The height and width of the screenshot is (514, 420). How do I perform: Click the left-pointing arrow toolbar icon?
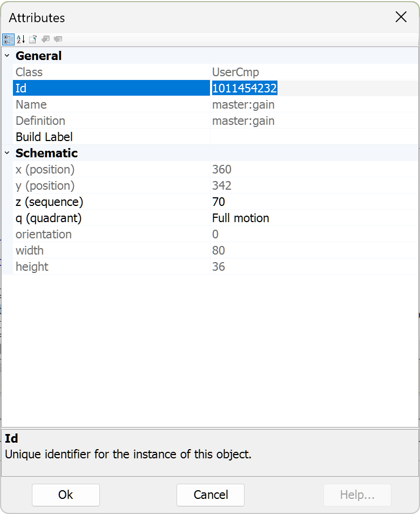tap(46, 39)
